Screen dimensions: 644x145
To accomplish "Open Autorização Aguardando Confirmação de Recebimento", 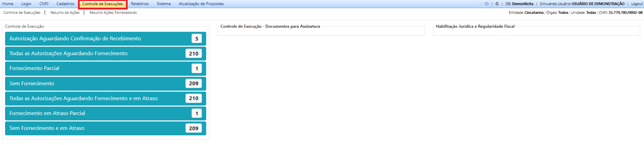I will tap(105, 39).
